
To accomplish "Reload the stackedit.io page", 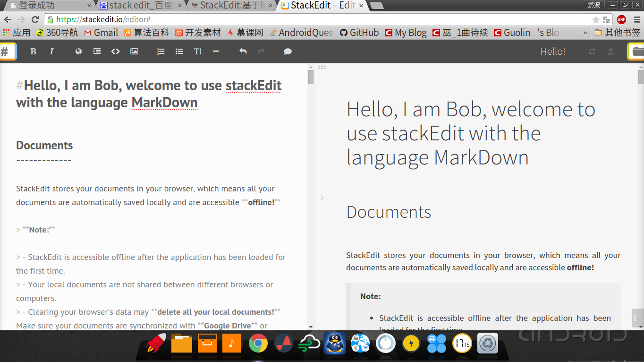I will point(35,19).
